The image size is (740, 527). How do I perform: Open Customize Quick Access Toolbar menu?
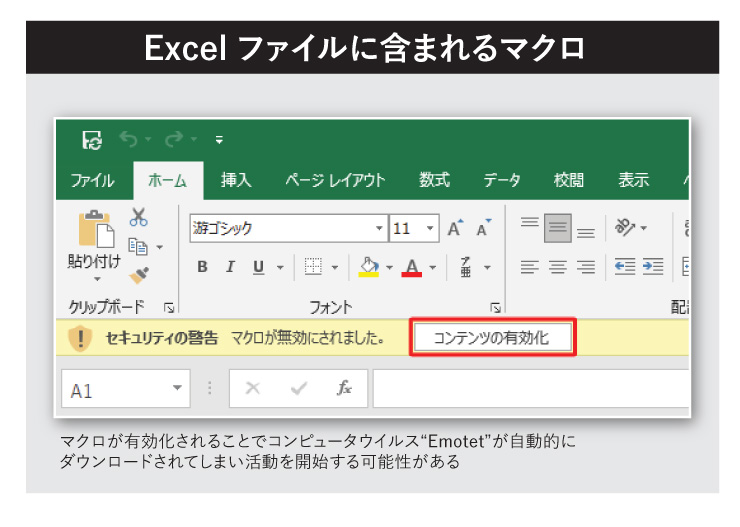pyautogui.click(x=219, y=140)
